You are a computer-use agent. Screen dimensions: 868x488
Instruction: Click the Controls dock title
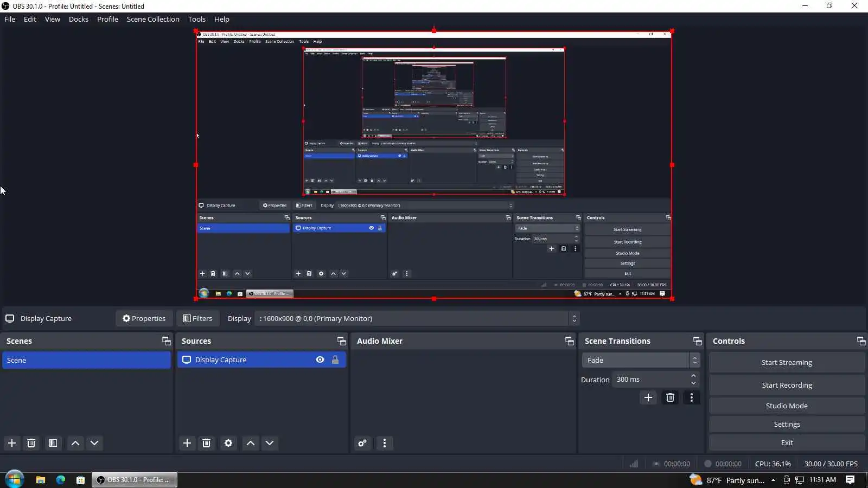coord(729,341)
